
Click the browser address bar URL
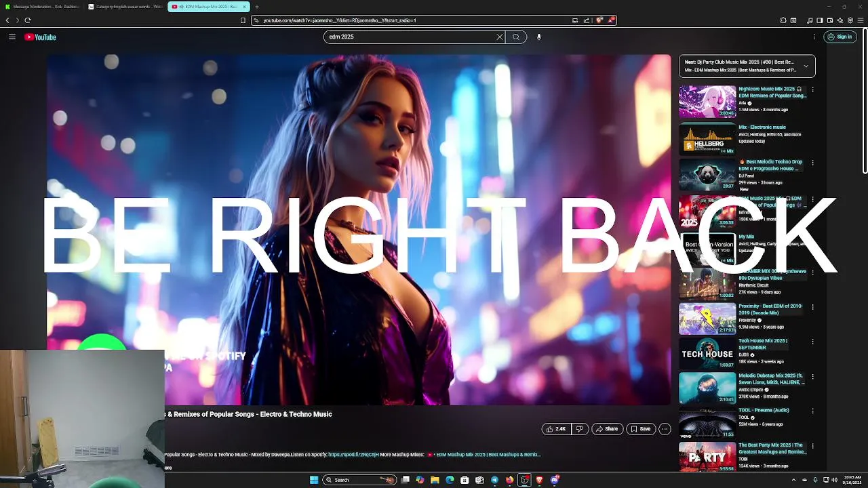click(340, 20)
